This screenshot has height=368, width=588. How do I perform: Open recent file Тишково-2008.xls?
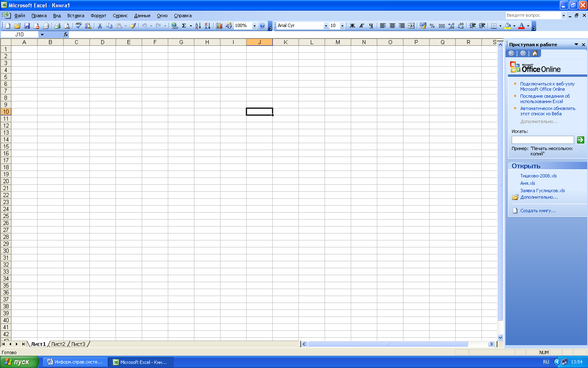(538, 176)
